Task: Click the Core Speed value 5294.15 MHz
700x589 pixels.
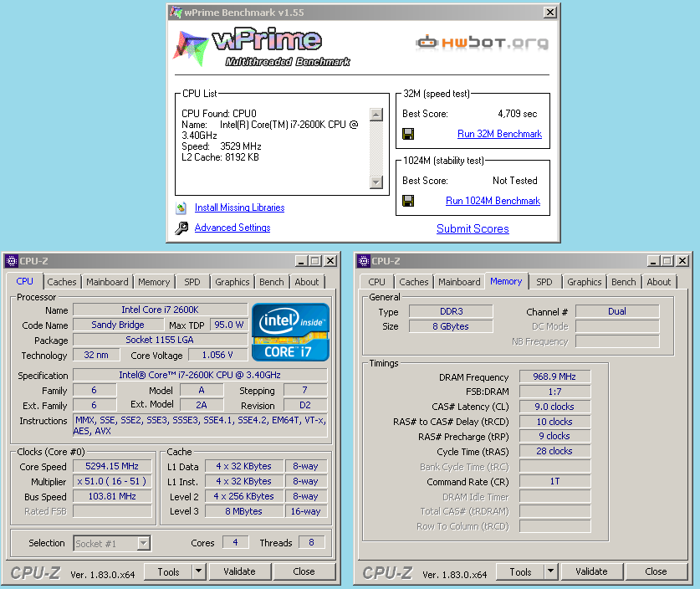Action: coord(112,466)
